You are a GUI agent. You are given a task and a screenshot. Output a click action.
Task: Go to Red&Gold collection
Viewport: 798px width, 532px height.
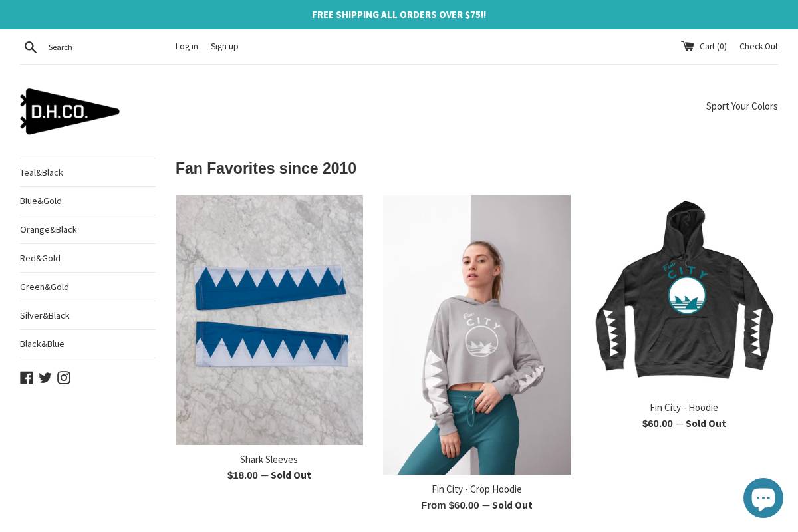pyautogui.click(x=40, y=258)
